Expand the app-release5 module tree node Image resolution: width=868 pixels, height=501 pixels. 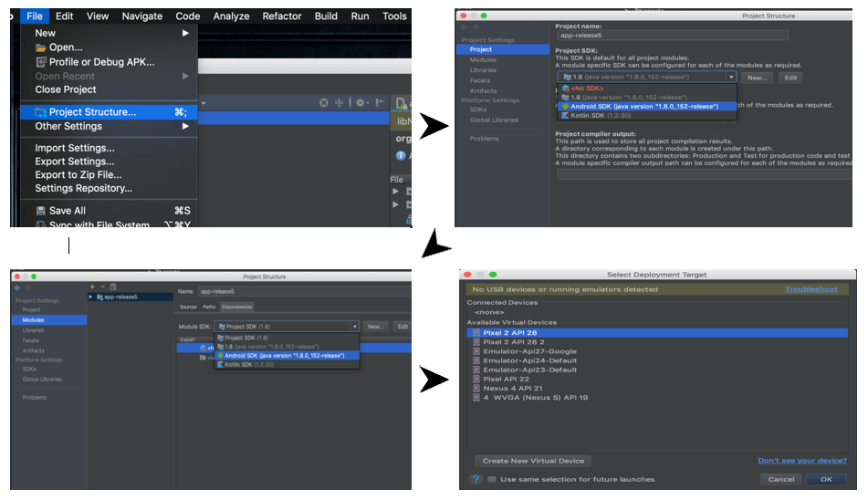90,297
